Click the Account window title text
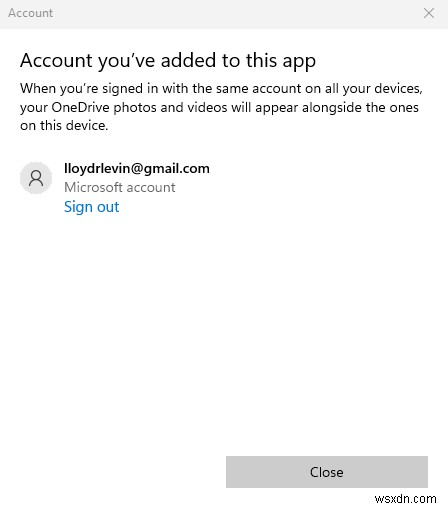Screen dimensions: 448x509 click(30, 13)
